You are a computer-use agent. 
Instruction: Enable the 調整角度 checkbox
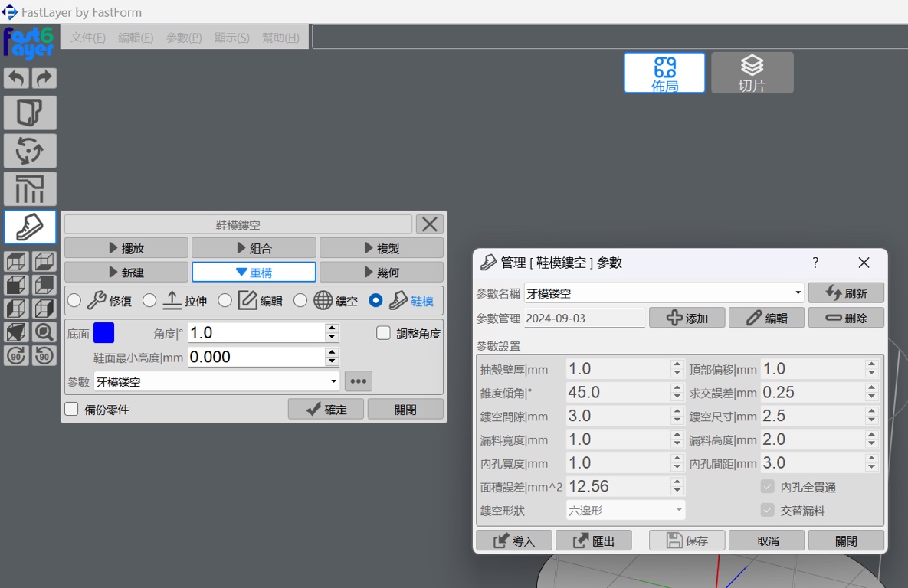point(384,333)
